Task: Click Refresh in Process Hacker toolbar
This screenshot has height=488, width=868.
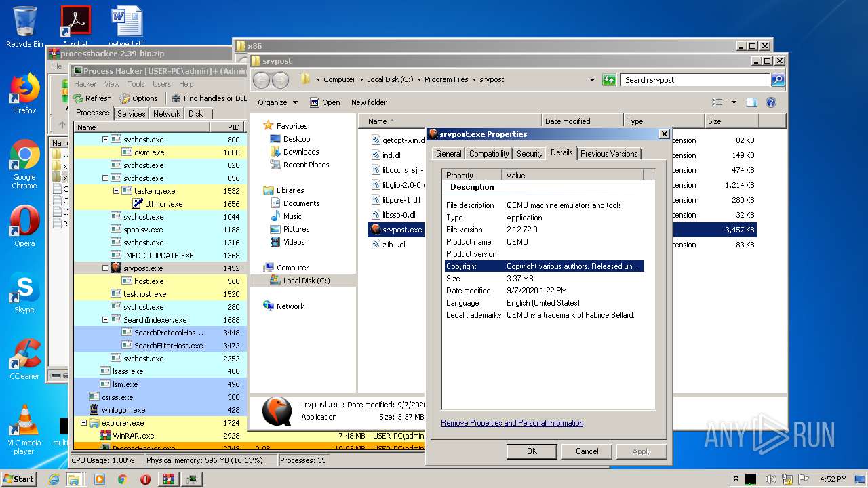Action: point(92,98)
